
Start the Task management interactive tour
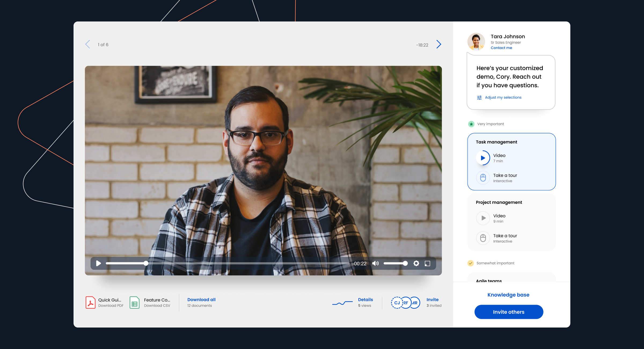(483, 178)
